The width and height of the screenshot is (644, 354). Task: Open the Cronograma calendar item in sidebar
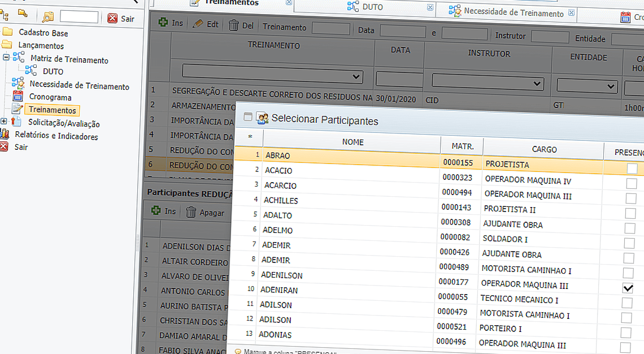point(50,97)
